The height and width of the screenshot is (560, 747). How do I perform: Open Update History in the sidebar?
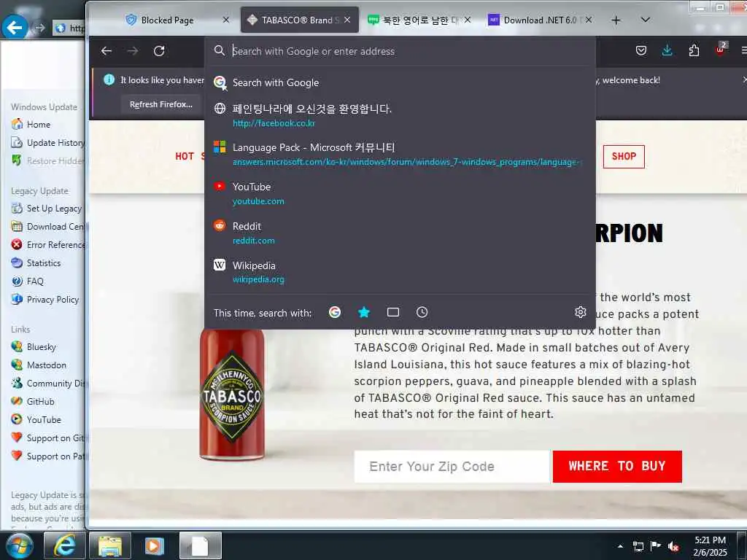[47, 143]
